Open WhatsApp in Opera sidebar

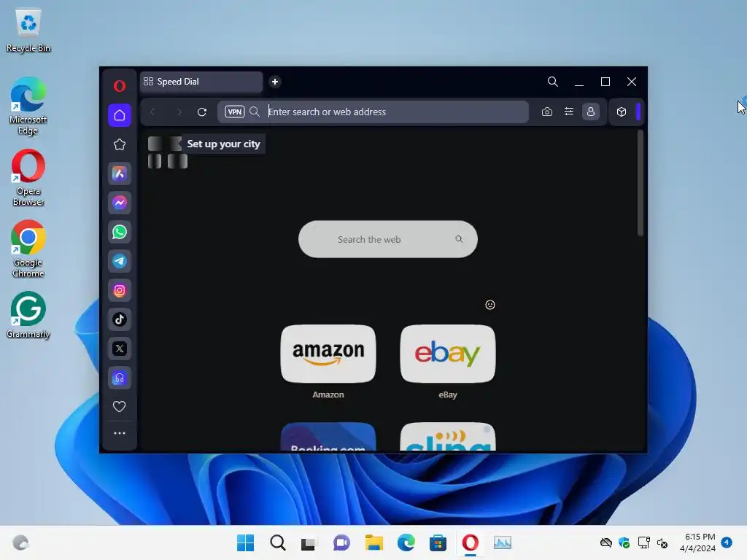click(120, 232)
